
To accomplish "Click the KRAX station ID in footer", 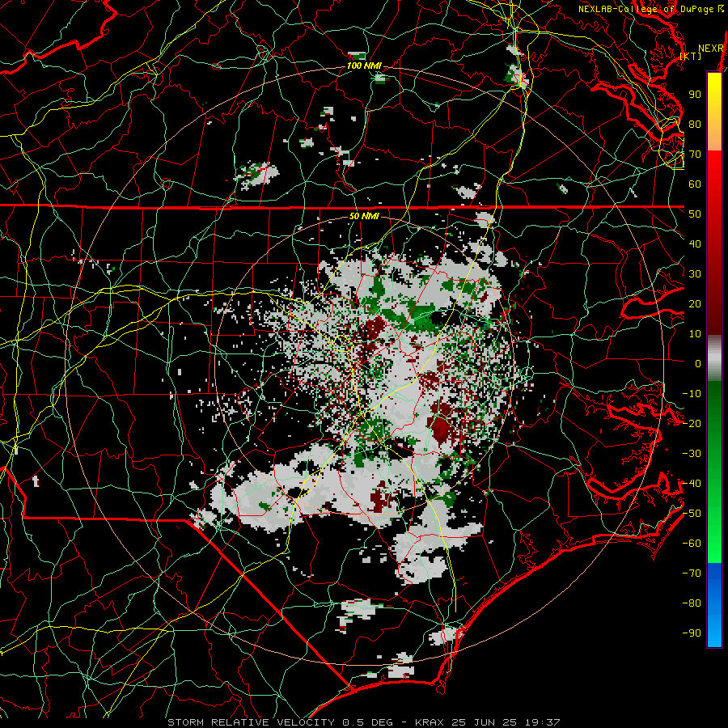I will tap(430, 722).
